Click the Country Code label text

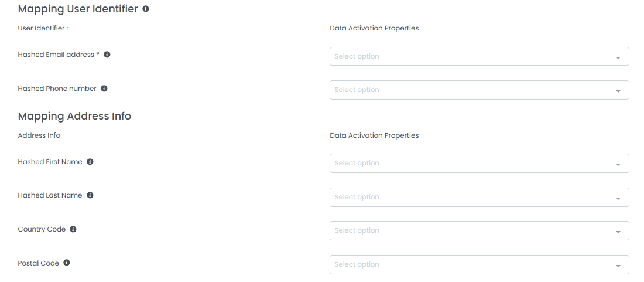(42, 229)
